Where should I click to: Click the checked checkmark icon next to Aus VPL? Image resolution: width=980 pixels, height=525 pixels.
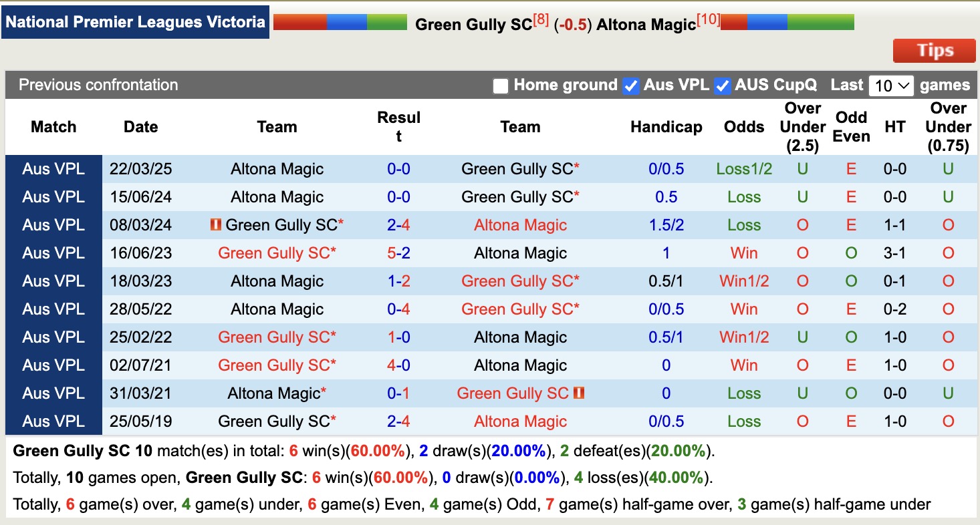pyautogui.click(x=630, y=85)
